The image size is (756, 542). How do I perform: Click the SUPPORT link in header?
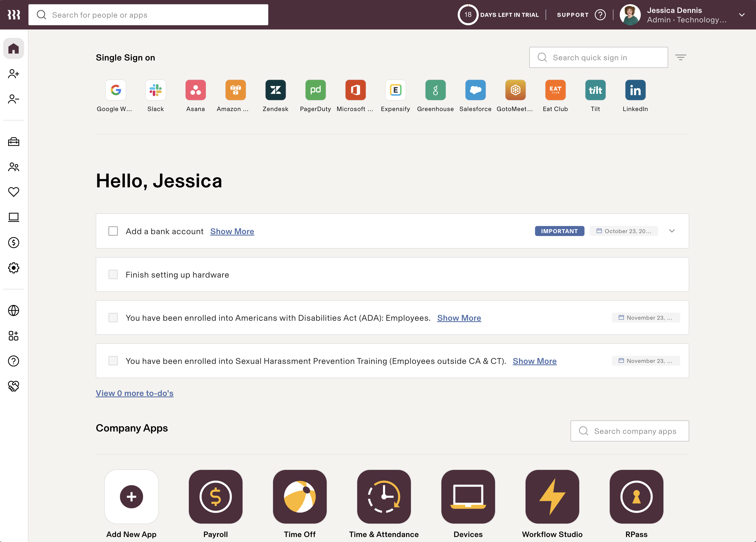pos(573,15)
